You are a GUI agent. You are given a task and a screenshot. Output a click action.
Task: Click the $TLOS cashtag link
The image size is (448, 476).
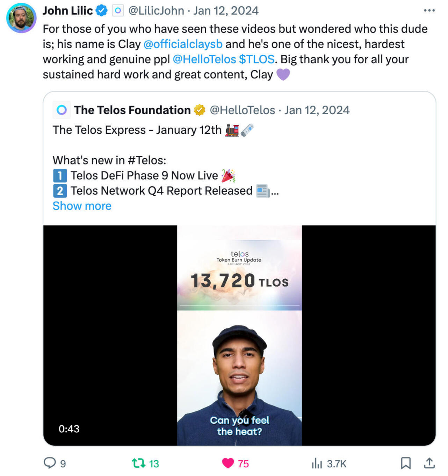(x=256, y=59)
